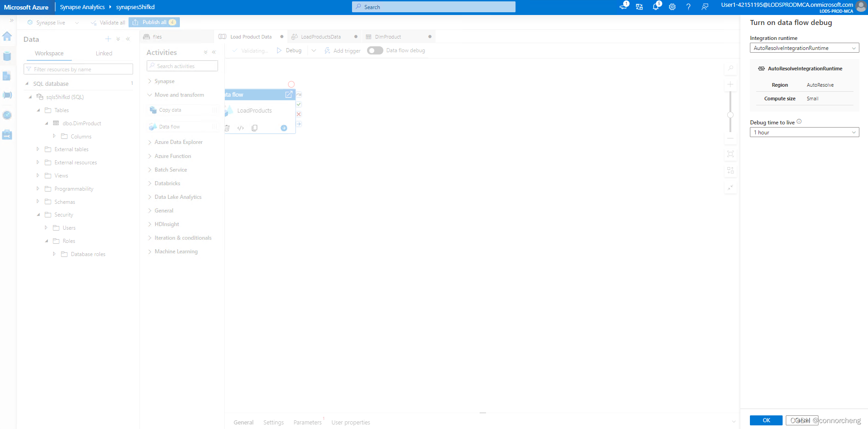The height and width of the screenshot is (429, 868).
Task: Expand the External tables folder
Action: tap(38, 149)
